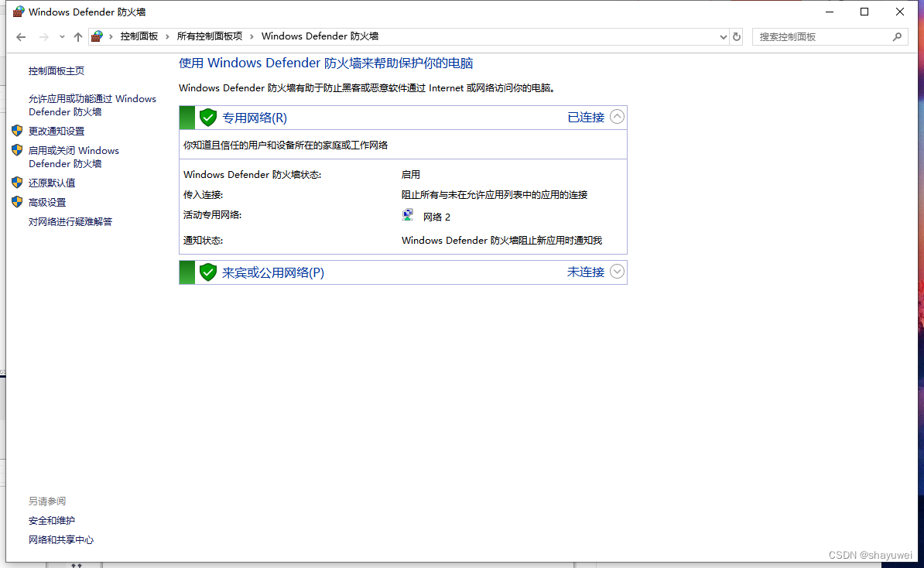Click the title bar firewall window icon
The image size is (924, 568).
pyautogui.click(x=19, y=12)
